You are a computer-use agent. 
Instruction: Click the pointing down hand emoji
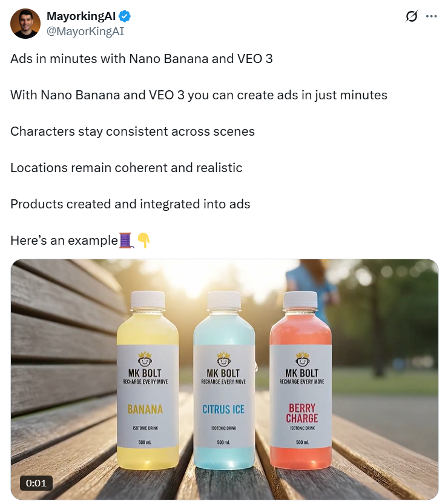[143, 240]
